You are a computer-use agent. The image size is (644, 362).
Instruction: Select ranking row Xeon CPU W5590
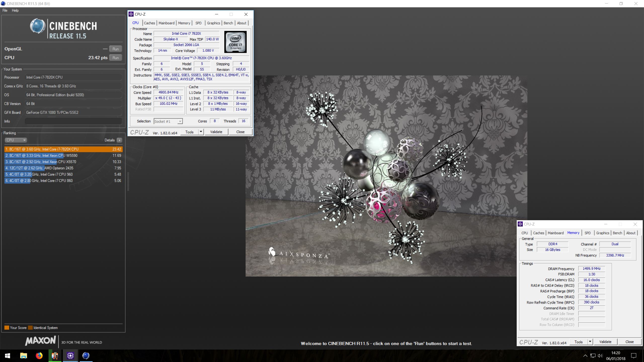63,155
